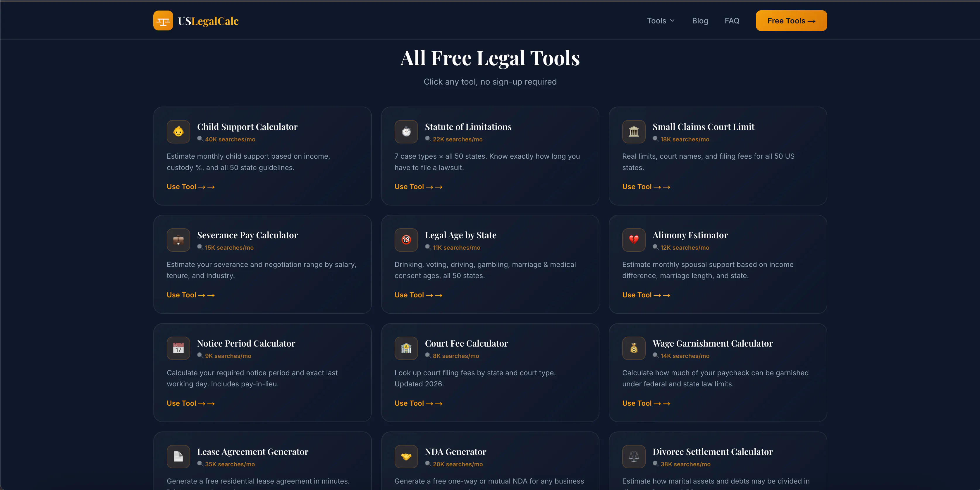The width and height of the screenshot is (980, 490).
Task: Expand the Tools dropdown in the navbar
Action: 661,21
